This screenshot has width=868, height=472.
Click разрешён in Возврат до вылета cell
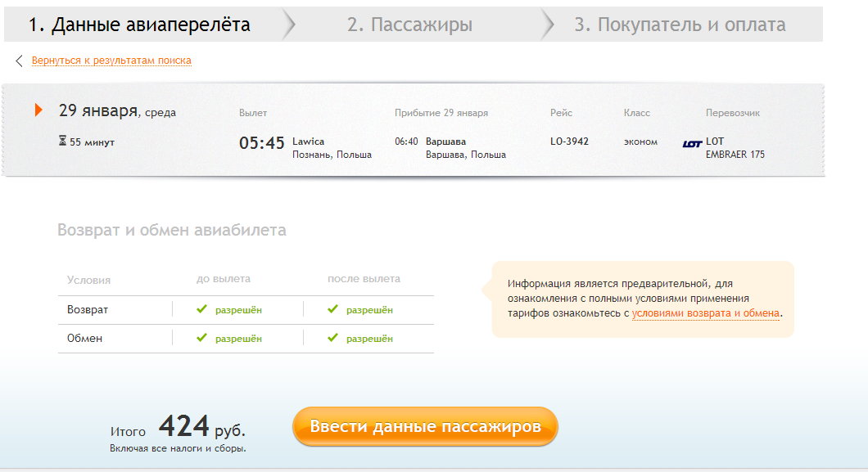(x=238, y=310)
